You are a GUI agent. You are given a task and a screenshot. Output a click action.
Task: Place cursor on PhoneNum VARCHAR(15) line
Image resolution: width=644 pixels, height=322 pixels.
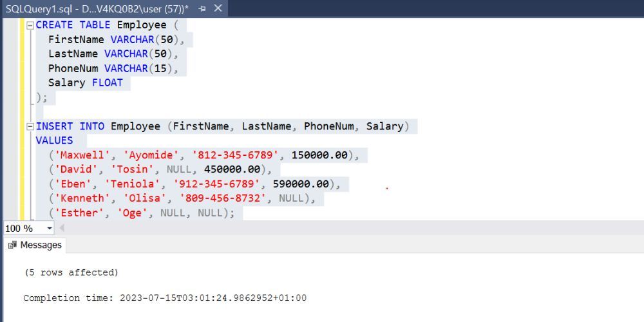click(113, 68)
